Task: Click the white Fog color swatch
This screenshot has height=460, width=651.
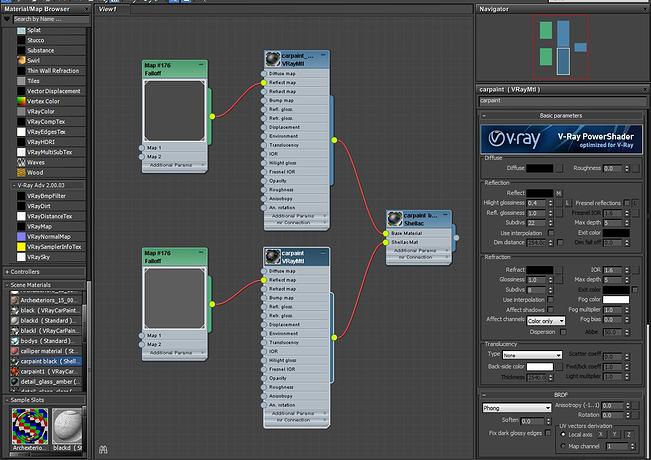Action: 615,299
